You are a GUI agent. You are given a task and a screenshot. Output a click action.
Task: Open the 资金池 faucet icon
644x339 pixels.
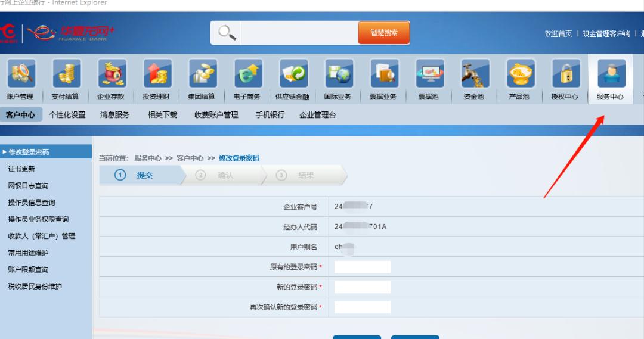[475, 73]
